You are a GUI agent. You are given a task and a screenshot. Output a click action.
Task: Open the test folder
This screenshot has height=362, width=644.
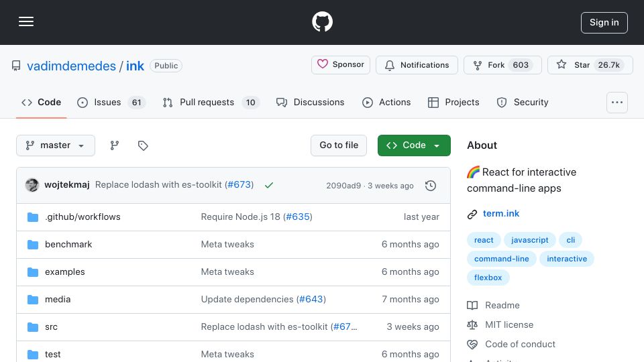click(52, 354)
